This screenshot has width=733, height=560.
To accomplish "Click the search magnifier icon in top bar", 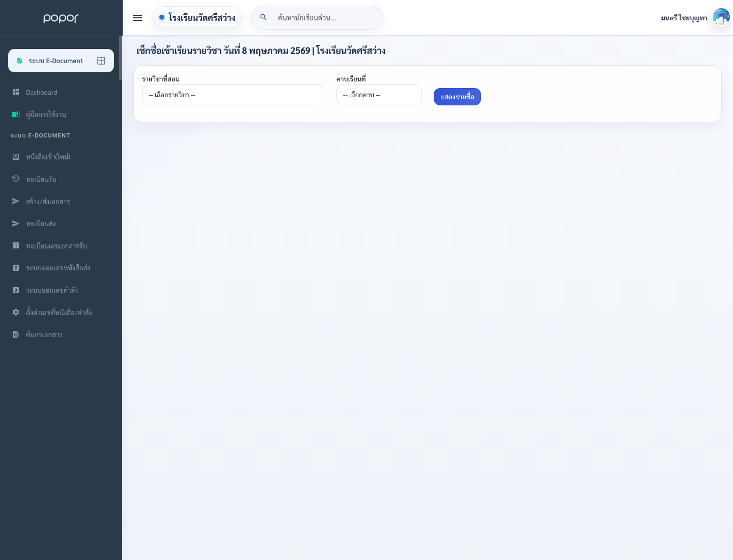I will (263, 17).
